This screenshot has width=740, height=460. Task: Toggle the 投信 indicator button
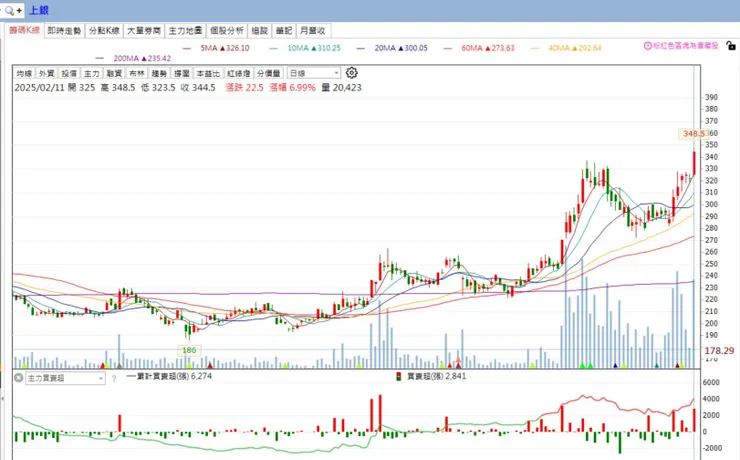pos(69,73)
